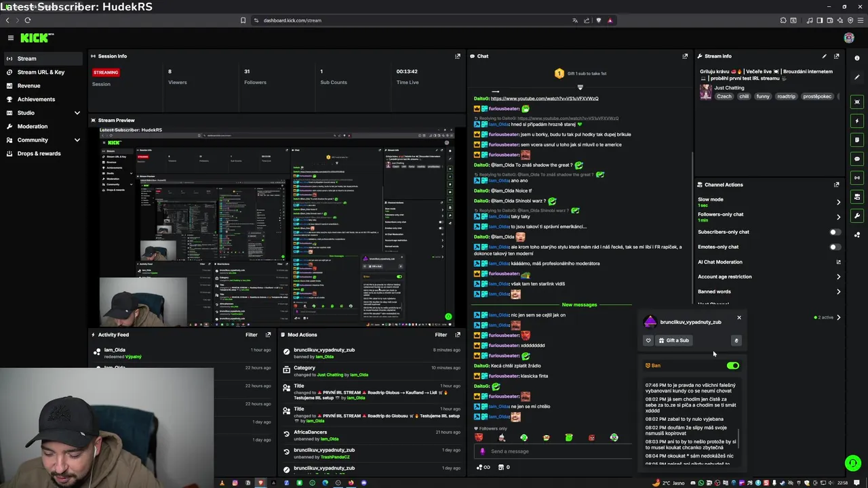This screenshot has height=488, width=868.
Task: Toggle Subscribers-only chat switch
Action: [x=835, y=232]
